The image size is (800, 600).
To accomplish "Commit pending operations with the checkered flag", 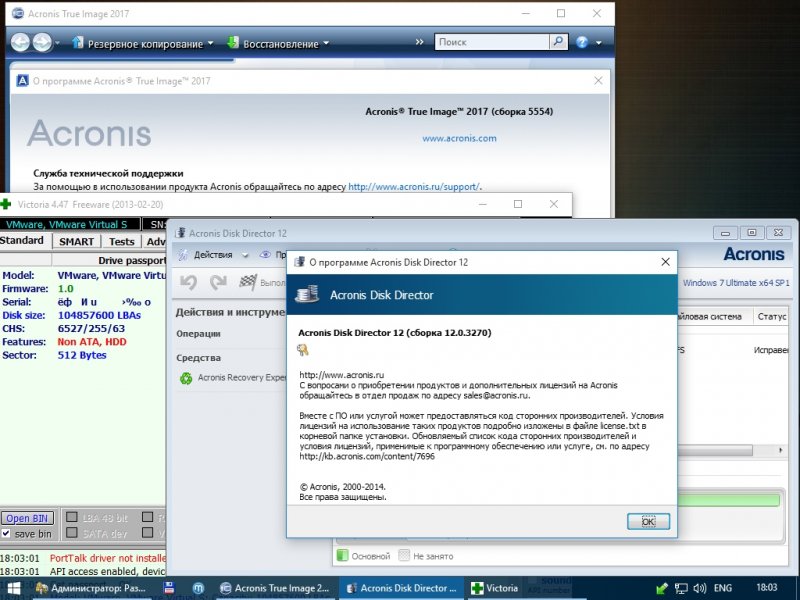I will [x=248, y=282].
